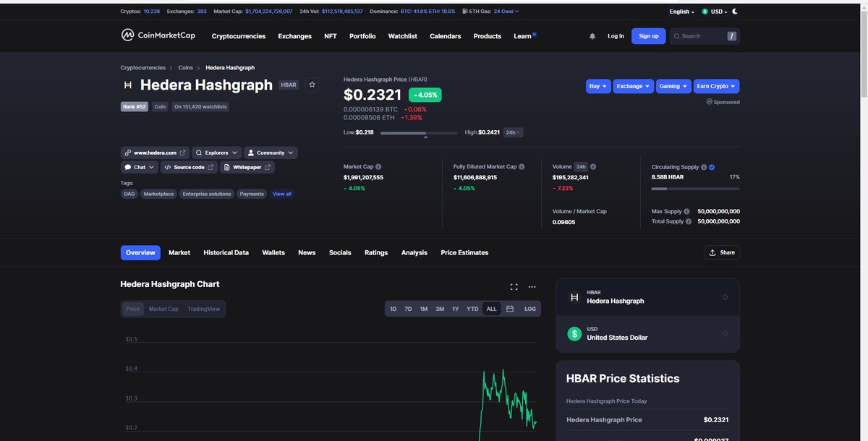Click the Search input field

(705, 36)
